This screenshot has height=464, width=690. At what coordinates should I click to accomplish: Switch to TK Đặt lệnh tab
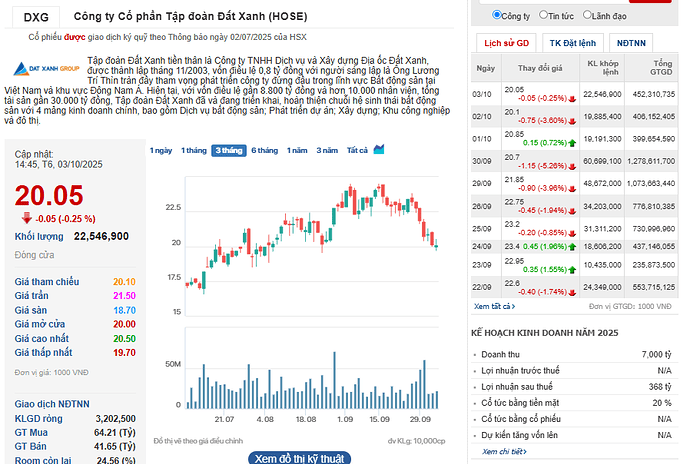click(573, 43)
